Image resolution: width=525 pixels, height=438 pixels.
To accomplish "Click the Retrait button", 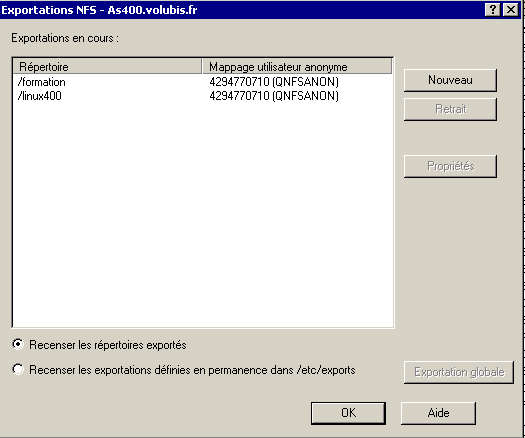I will coord(450,109).
